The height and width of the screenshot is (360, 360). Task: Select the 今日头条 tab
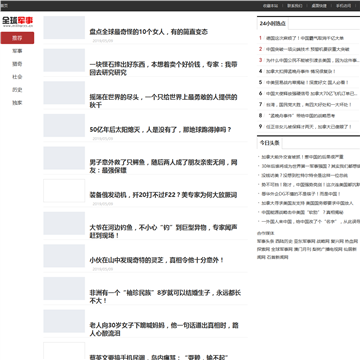[269, 143]
